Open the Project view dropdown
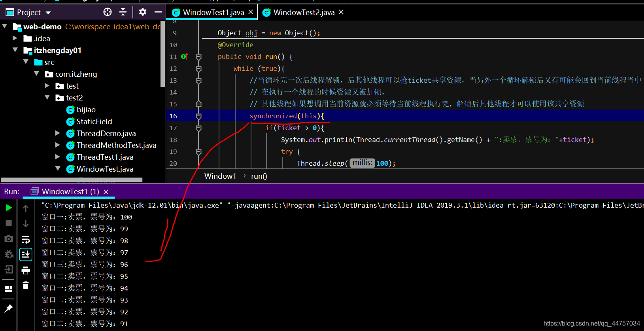644x331 pixels. [x=48, y=13]
